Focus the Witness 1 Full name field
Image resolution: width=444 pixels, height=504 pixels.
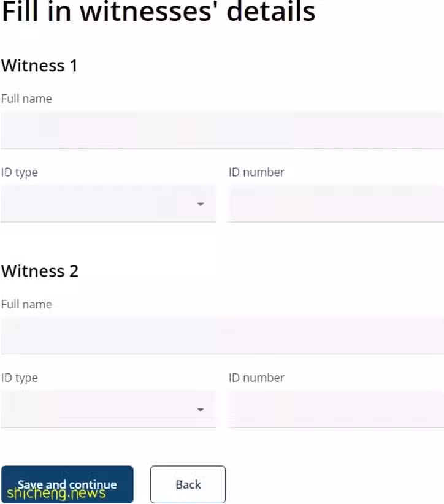pos(222,130)
